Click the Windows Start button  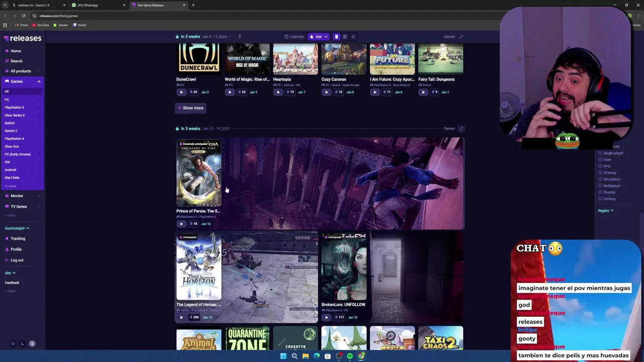(283, 356)
